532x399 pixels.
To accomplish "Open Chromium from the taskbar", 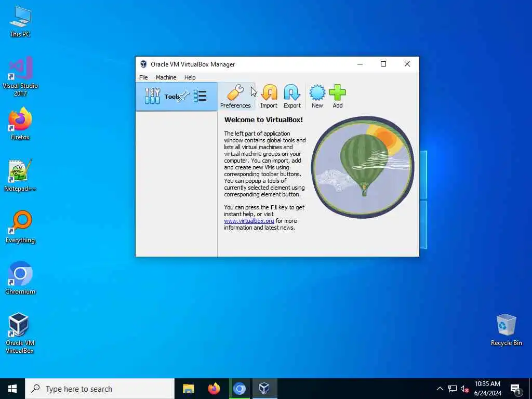I will [239, 389].
